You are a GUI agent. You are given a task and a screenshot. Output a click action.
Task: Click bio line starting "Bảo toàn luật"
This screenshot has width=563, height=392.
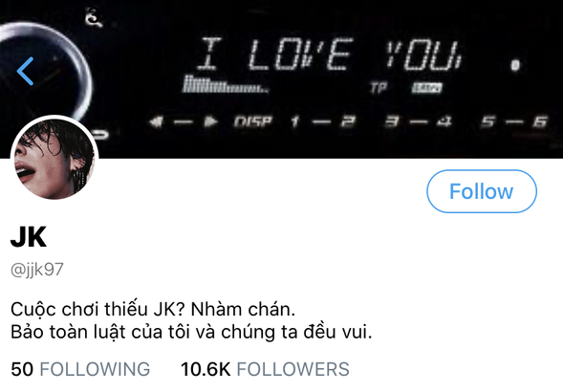pos(191,332)
